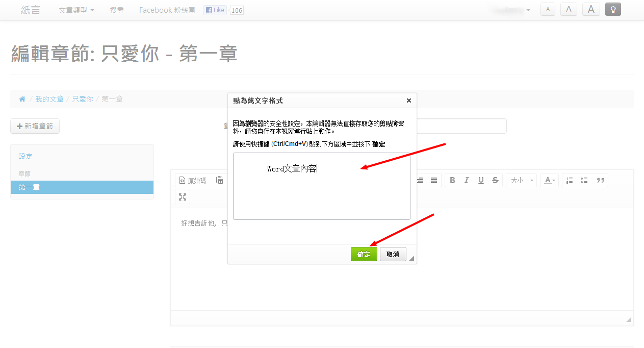The image size is (644, 348).
Task: Toggle strikethrough text formatting
Action: click(495, 180)
